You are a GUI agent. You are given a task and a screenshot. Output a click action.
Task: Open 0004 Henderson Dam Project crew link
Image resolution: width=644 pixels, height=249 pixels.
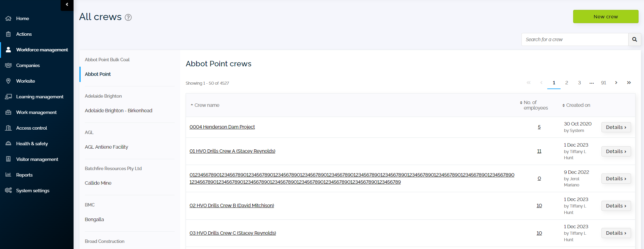tap(222, 127)
